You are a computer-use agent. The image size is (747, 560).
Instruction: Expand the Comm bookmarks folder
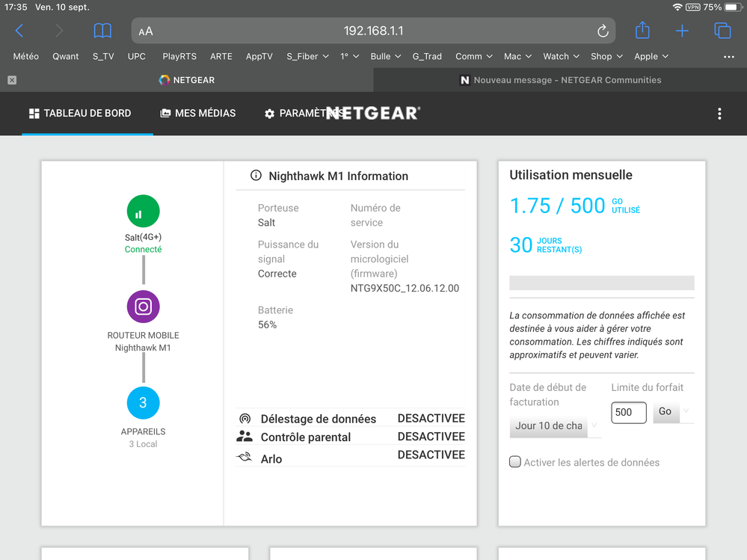point(473,56)
